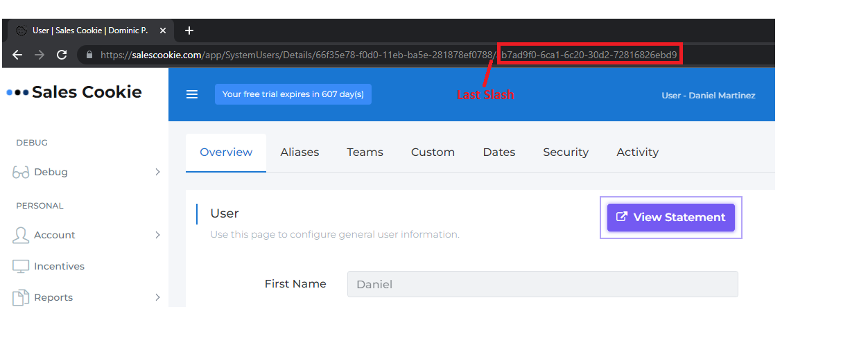Viewport: 868px width, 343px height.
Task: Click the browser back arrow
Action: pyautogui.click(x=18, y=55)
